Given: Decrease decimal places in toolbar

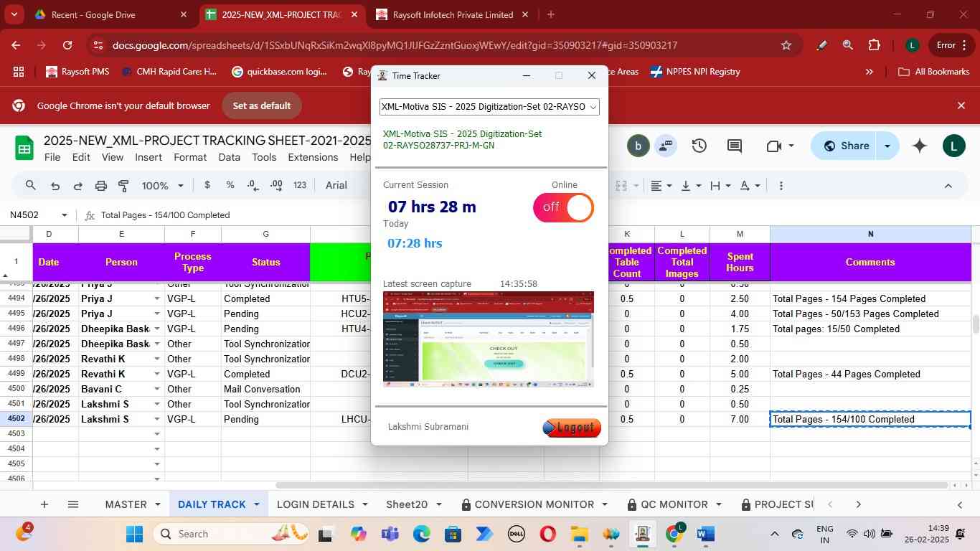Looking at the screenshot, I should click(x=253, y=185).
